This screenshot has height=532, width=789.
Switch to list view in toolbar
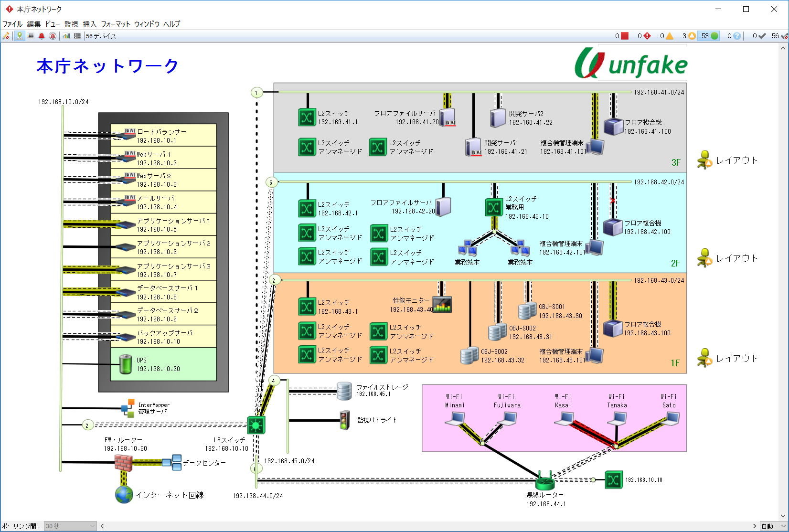pos(31,36)
